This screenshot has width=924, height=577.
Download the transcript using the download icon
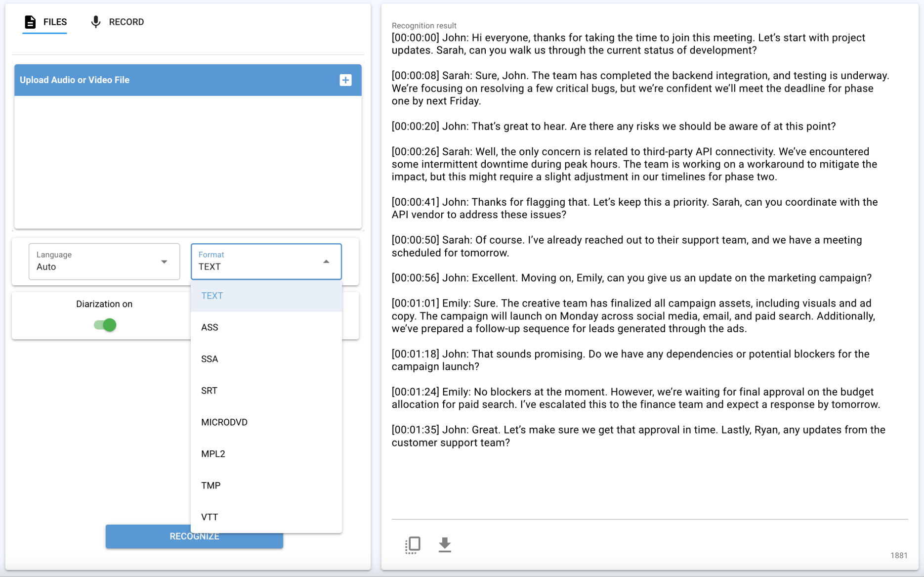pos(444,544)
